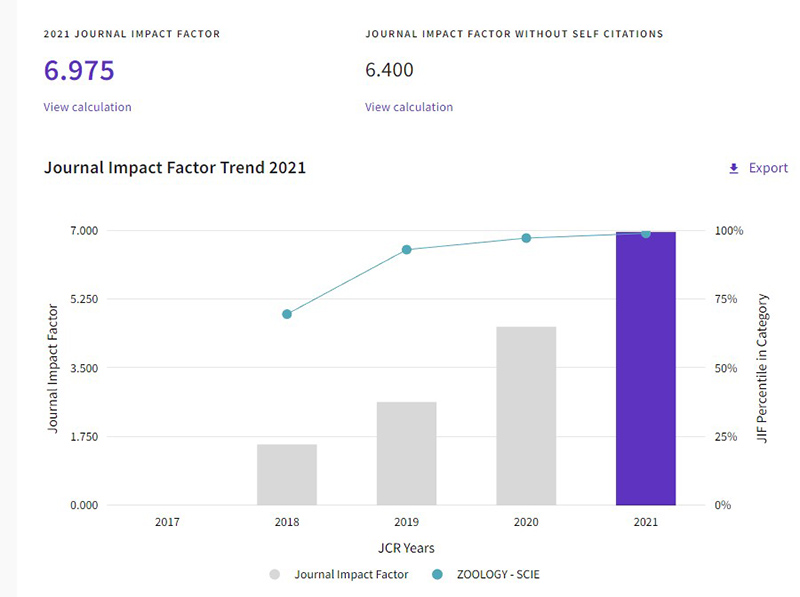Click the Journal Impact Factor Trend 2021 heading
This screenshot has width=800, height=597.
coord(175,168)
